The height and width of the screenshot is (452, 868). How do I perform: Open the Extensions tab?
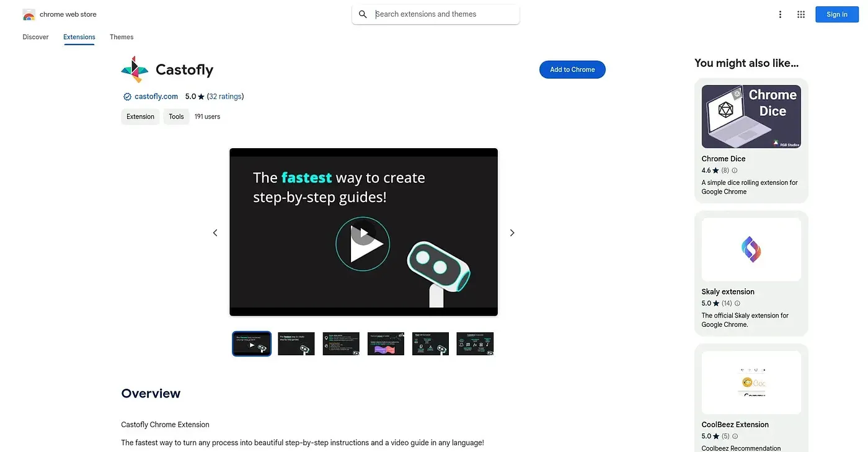click(x=79, y=37)
